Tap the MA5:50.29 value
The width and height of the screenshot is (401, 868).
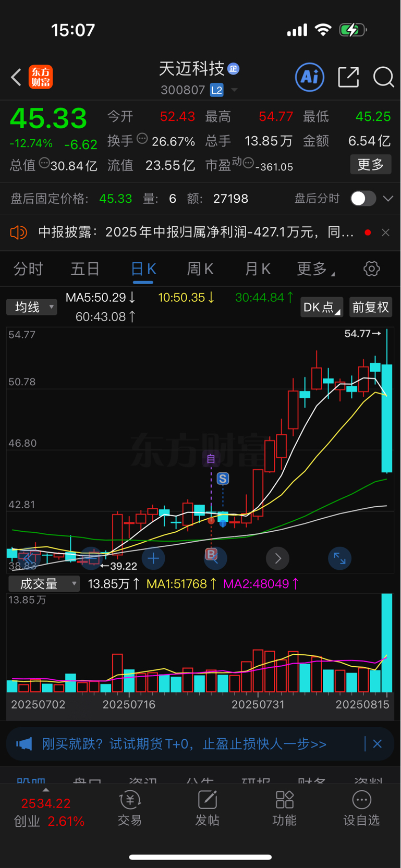101,298
